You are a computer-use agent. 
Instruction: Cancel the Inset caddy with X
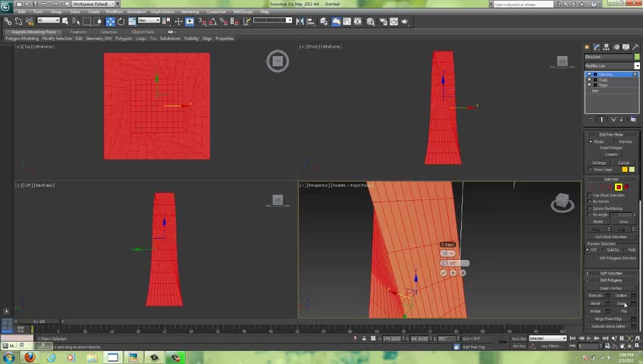(x=463, y=272)
